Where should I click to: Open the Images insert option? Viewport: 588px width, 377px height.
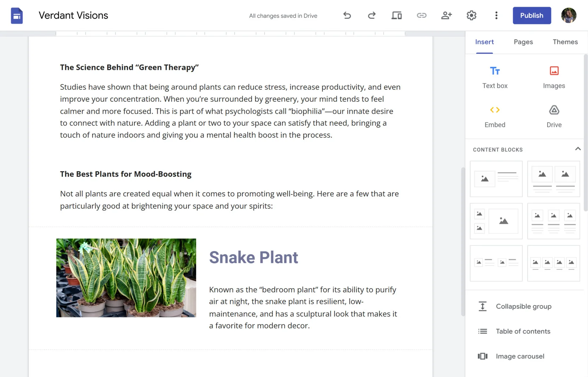pyautogui.click(x=554, y=76)
